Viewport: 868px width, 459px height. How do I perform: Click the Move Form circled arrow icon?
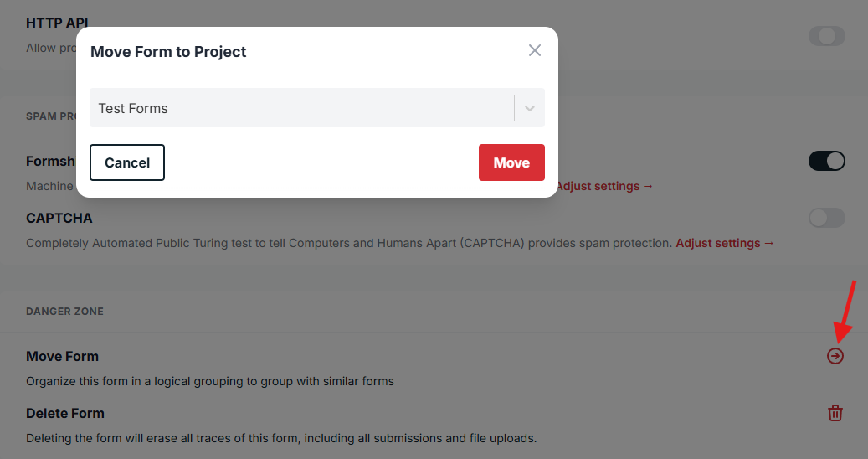click(835, 357)
